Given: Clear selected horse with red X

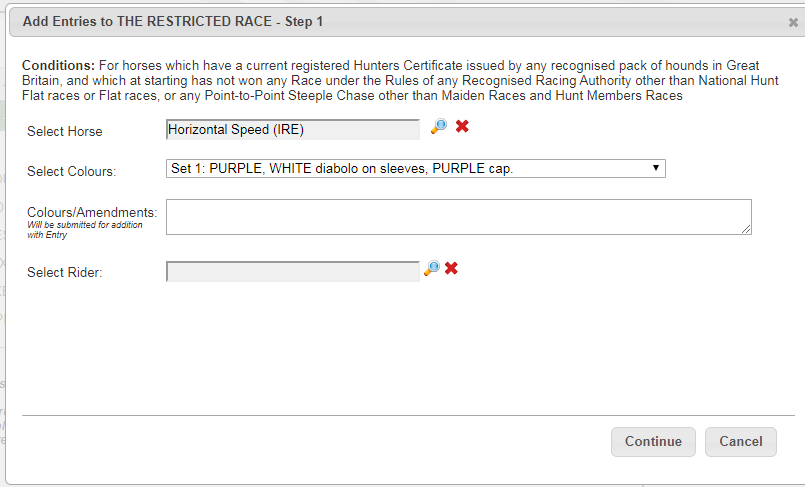Looking at the screenshot, I should click(x=462, y=127).
